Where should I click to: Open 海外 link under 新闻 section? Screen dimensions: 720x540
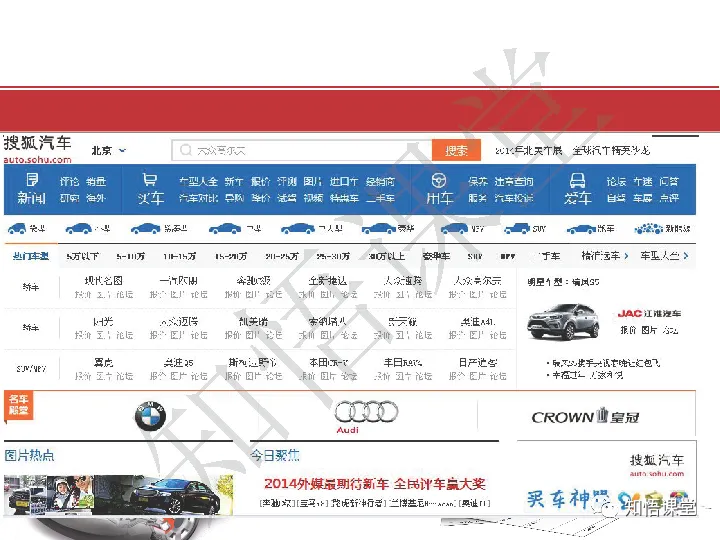click(x=96, y=198)
